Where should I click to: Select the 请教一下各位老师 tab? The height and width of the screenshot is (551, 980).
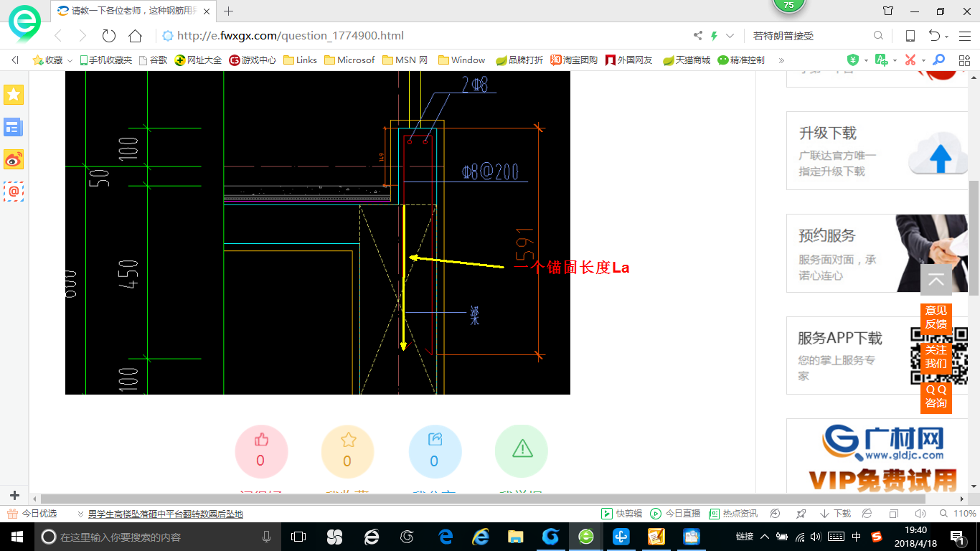coord(134,11)
